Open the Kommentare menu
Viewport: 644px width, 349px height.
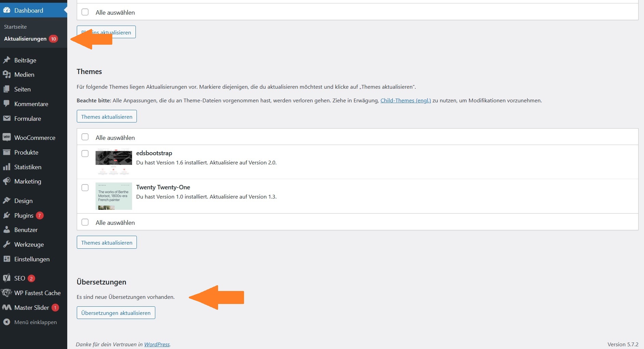33,104
